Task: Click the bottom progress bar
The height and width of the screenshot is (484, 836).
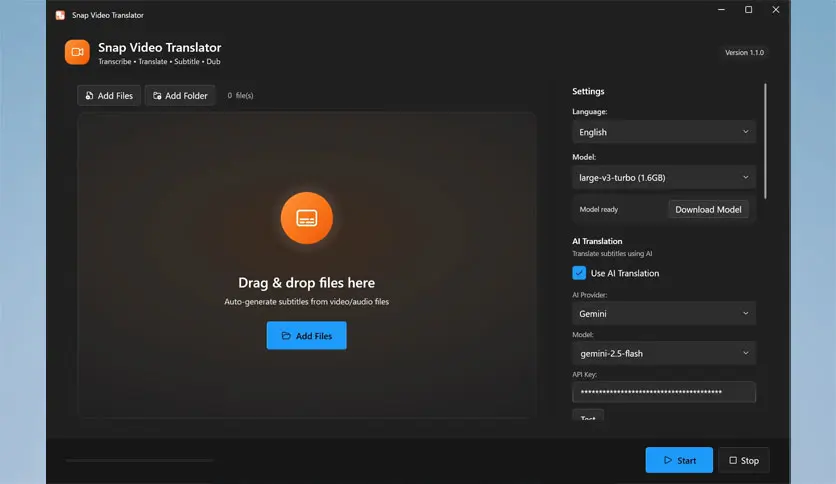Action: tap(140, 460)
